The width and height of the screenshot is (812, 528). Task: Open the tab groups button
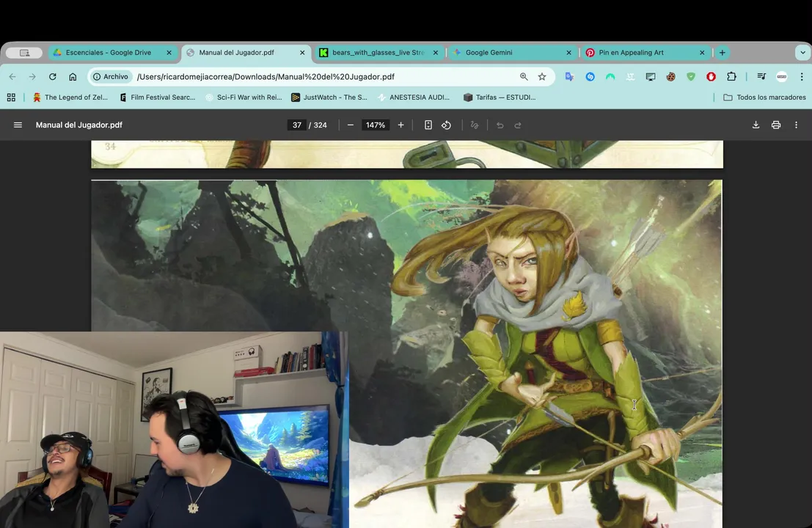coord(24,53)
